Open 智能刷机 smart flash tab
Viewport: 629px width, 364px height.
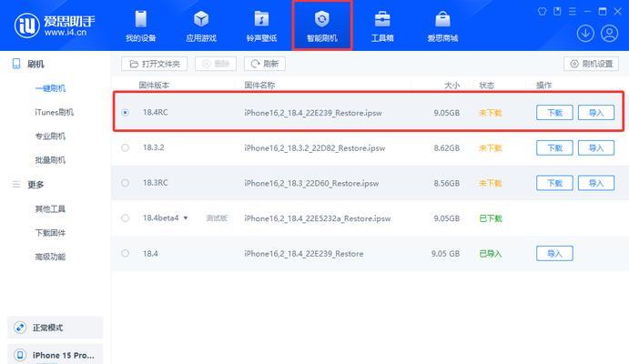point(322,26)
